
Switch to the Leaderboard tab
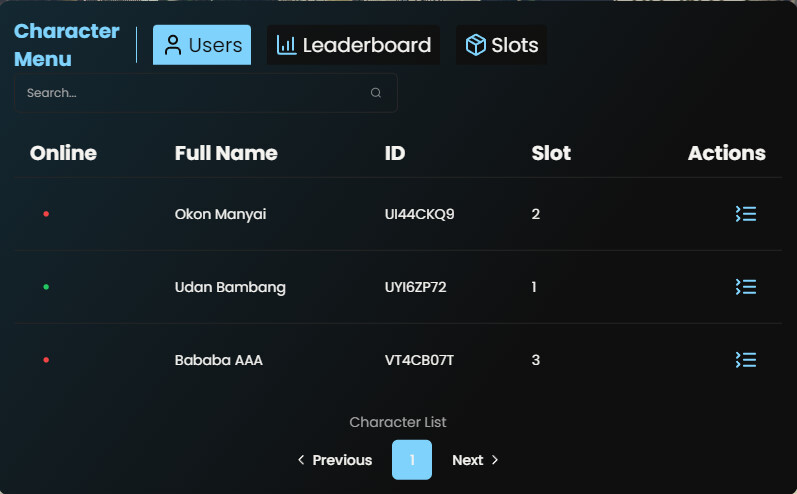click(x=353, y=45)
